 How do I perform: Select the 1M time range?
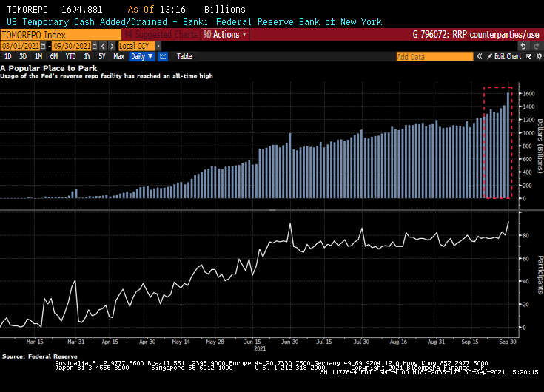pyautogui.click(x=38, y=56)
